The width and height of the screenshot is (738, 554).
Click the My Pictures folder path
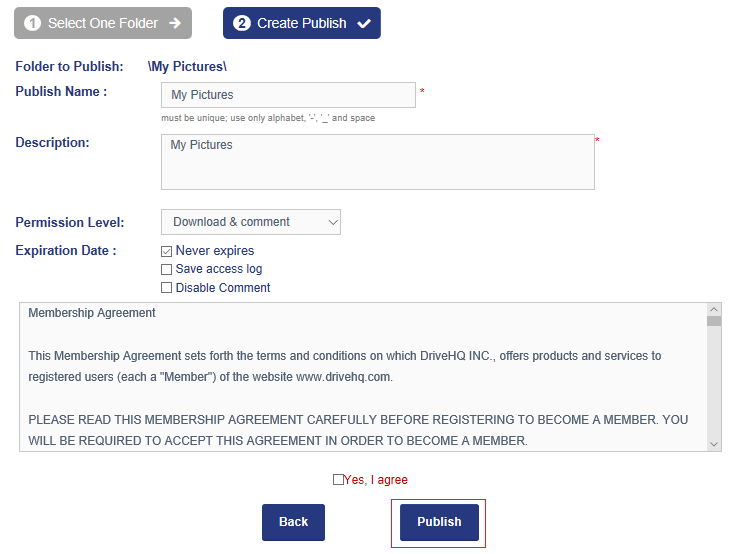(x=188, y=67)
